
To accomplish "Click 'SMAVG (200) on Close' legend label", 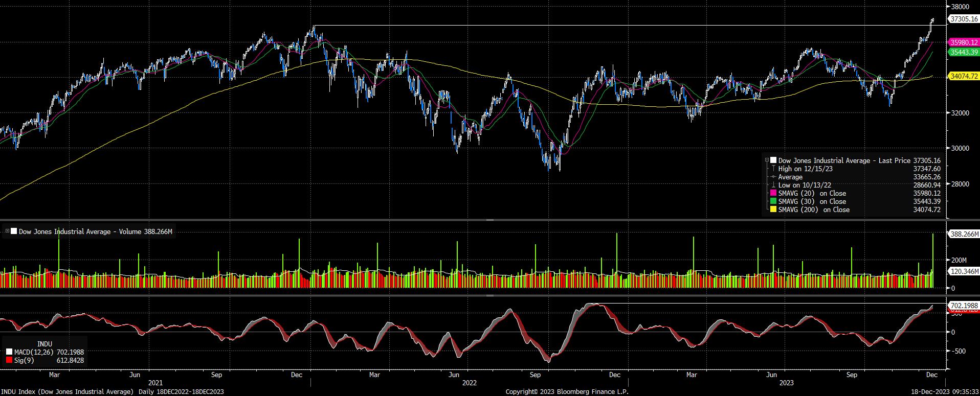I will (x=814, y=209).
